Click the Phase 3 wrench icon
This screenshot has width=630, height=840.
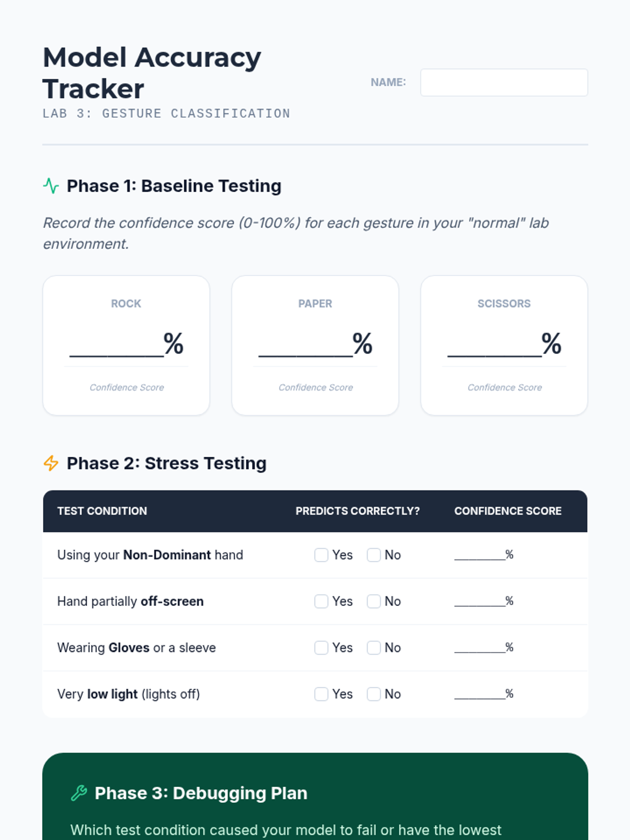(79, 793)
